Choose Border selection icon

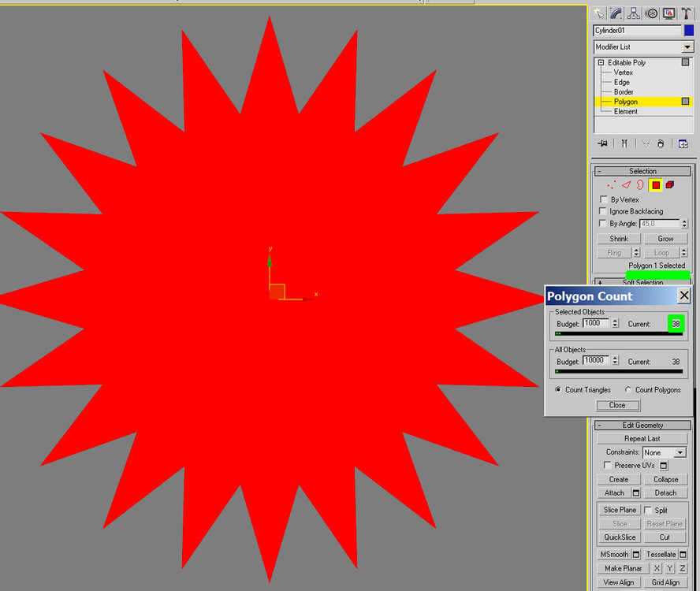[640, 185]
